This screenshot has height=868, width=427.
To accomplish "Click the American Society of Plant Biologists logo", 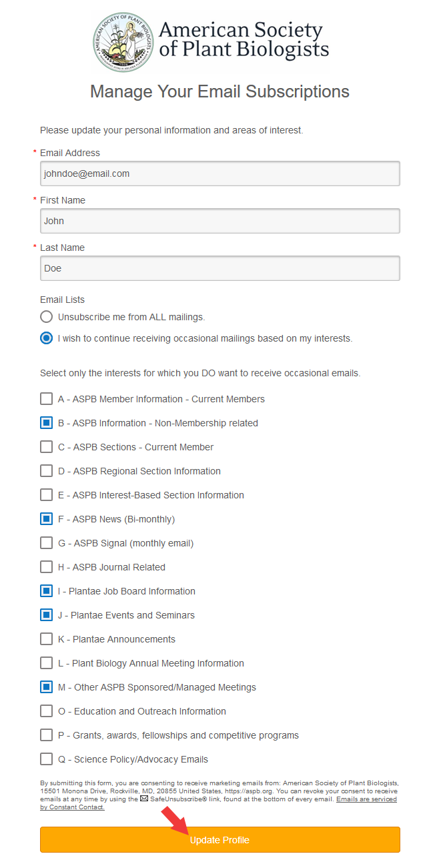I will click(211, 41).
